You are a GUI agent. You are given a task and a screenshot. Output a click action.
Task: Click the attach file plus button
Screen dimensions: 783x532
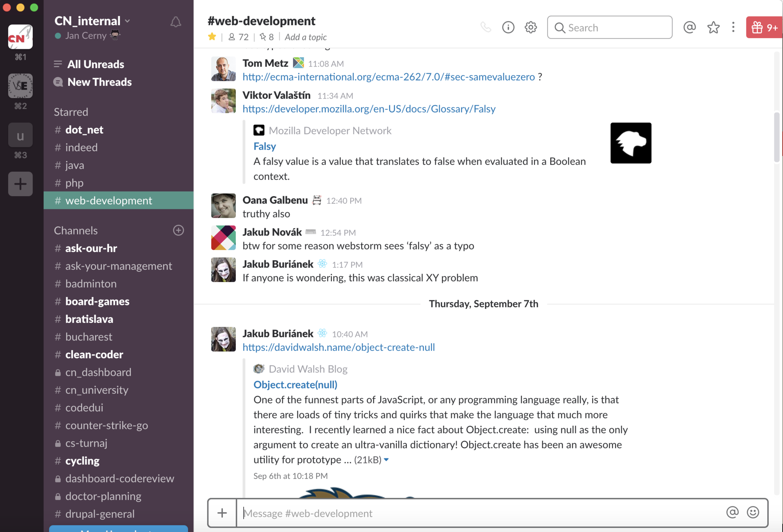[x=222, y=513]
